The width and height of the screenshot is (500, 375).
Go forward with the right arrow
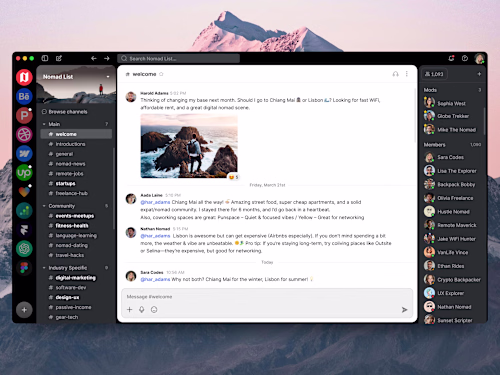pyautogui.click(x=107, y=58)
